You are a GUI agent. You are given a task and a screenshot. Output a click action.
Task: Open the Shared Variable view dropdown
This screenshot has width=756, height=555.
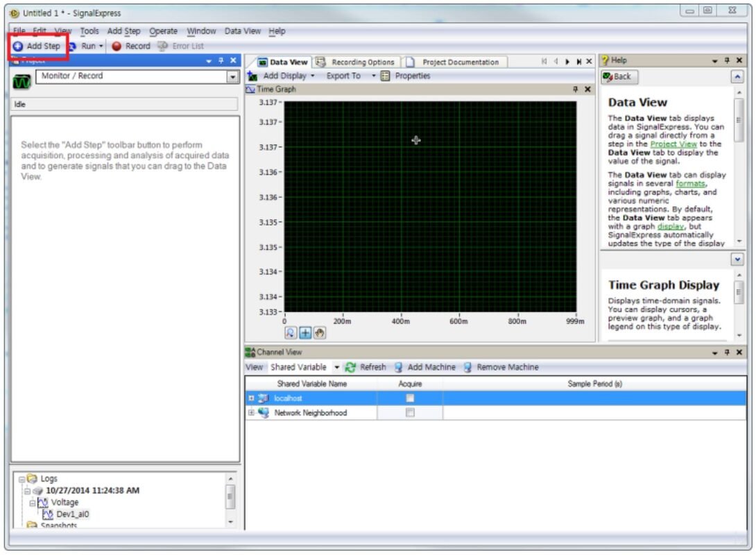(336, 368)
